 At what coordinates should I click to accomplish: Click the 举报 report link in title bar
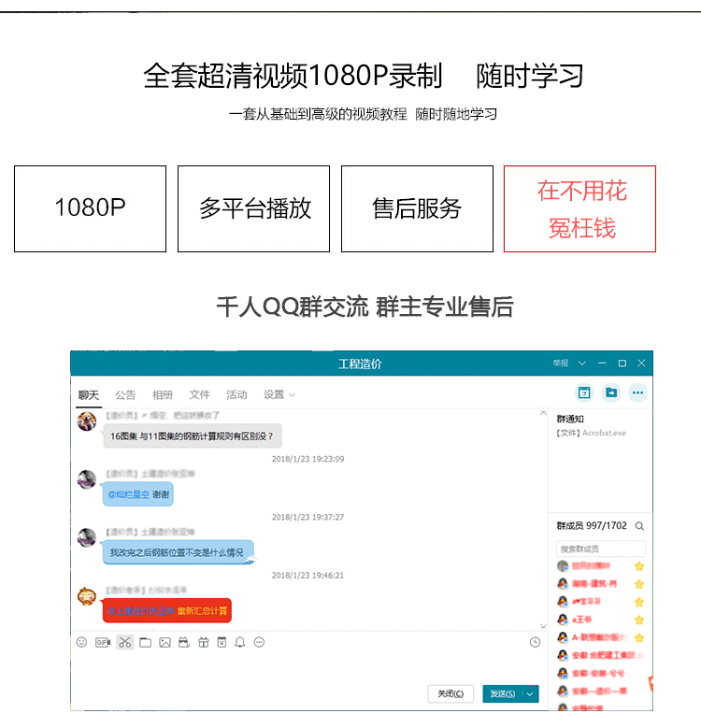tap(561, 364)
